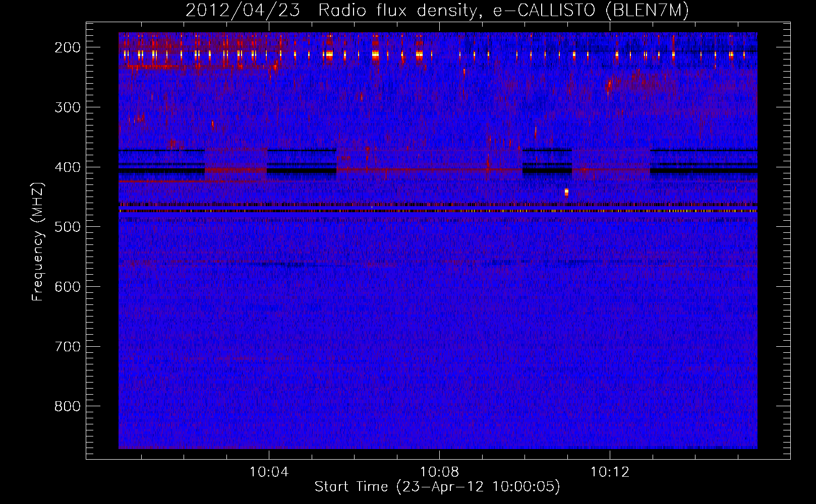The width and height of the screenshot is (816, 504).
Task: Click the small bright burst spot near 440 MHz
Action: 566,192
